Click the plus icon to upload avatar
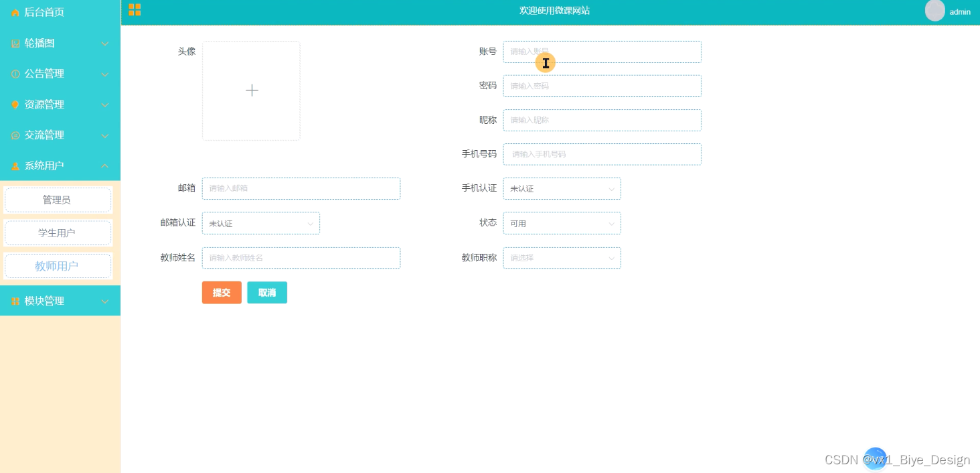Image resolution: width=980 pixels, height=473 pixels. click(252, 90)
